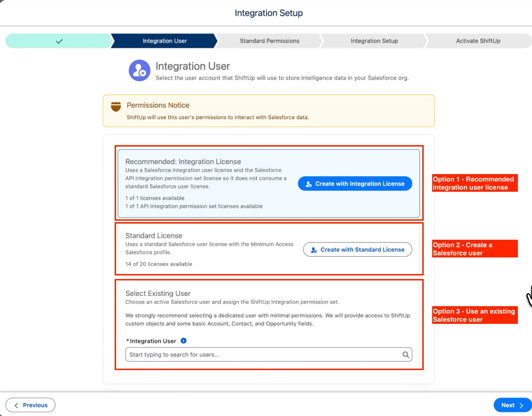Focus the Integration User search field

[269, 355]
